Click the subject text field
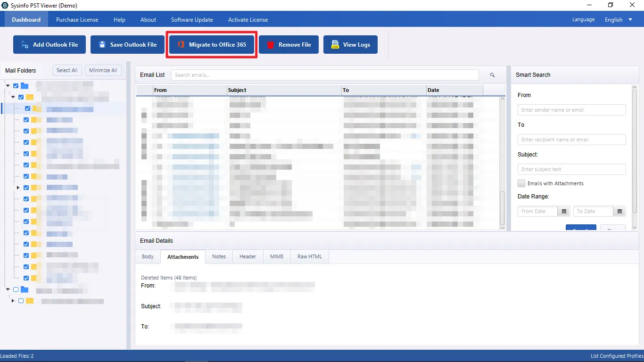 (x=572, y=169)
